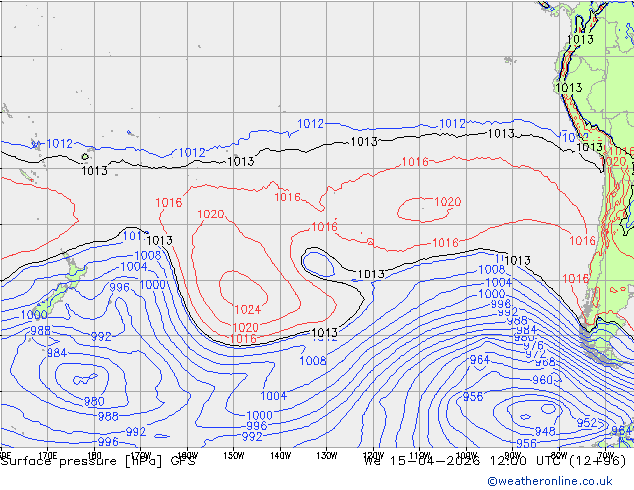Click the 984 label left of the 980 low
Viewport: 634px width, 490px height.
point(57,353)
